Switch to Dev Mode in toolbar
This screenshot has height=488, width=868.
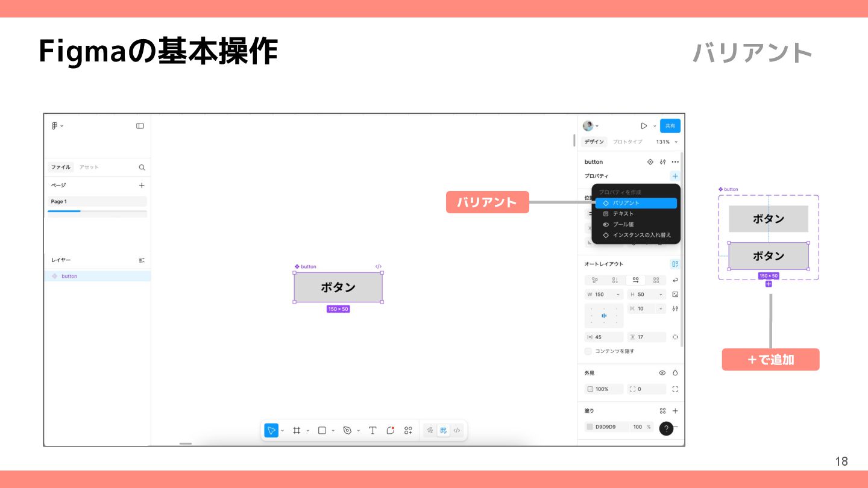[457, 430]
